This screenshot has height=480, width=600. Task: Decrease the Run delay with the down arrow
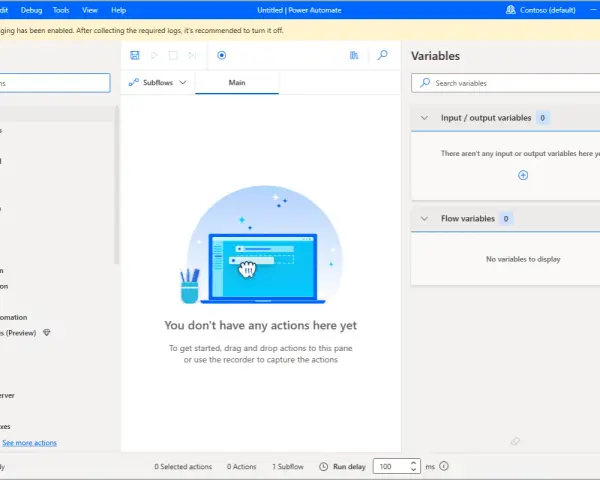pyautogui.click(x=414, y=470)
